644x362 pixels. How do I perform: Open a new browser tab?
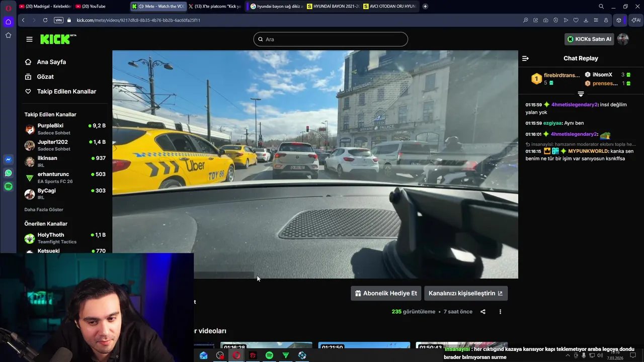(425, 7)
